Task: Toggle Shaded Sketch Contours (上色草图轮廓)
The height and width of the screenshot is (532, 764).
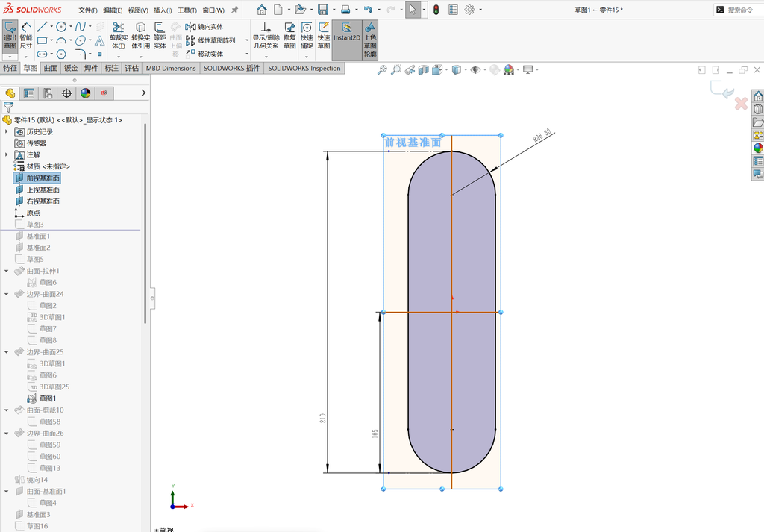Action: (x=370, y=40)
